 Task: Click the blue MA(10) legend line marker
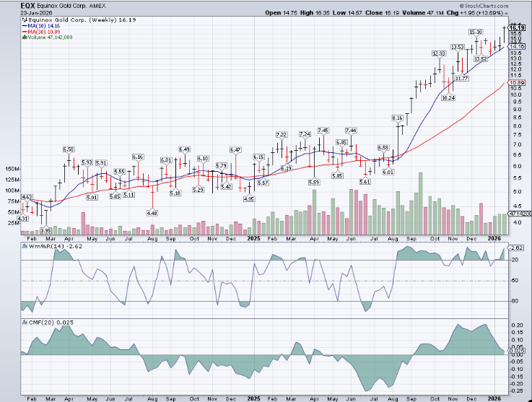tap(23, 25)
